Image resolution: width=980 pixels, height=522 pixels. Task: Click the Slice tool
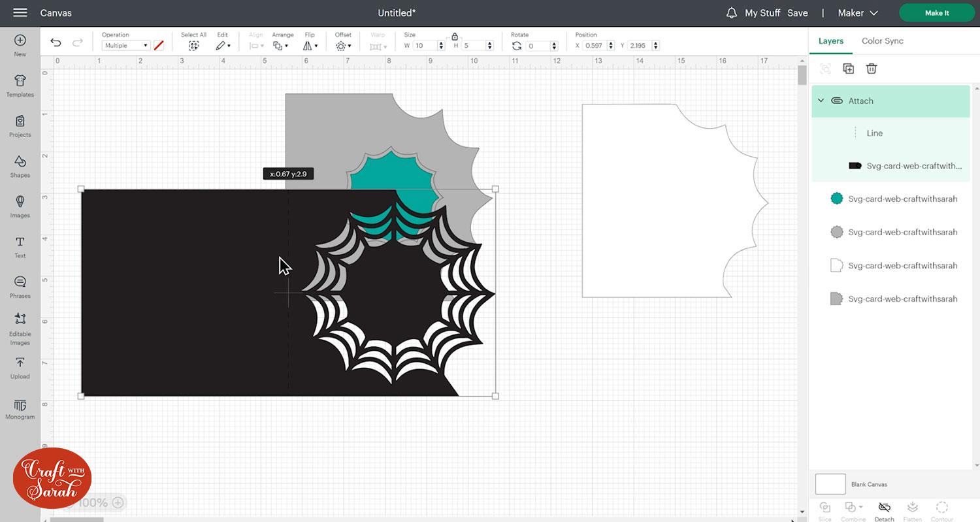coord(825,511)
